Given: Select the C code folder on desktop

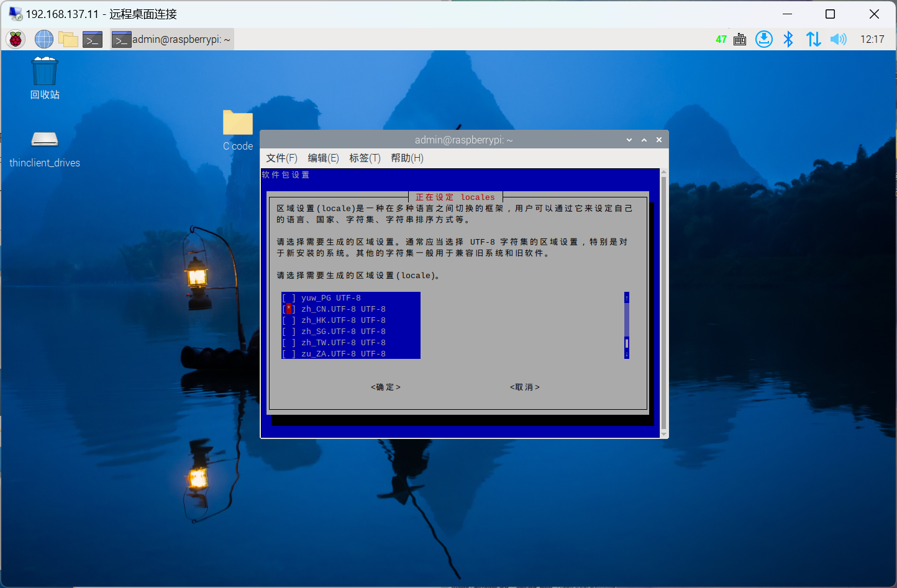Looking at the screenshot, I should click(x=238, y=130).
